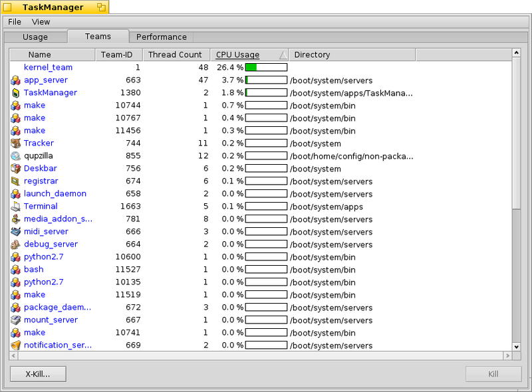Open the File menu
This screenshot has width=532, height=392.
[15, 22]
